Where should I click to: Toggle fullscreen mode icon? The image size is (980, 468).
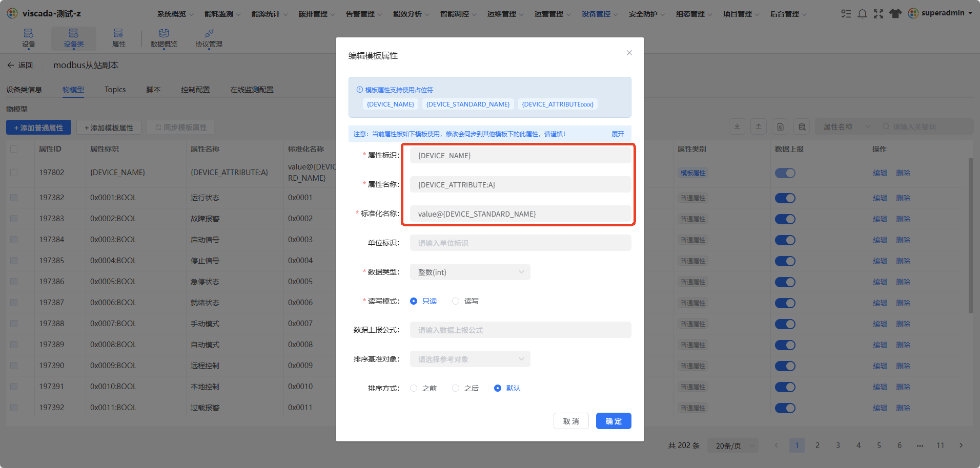(879, 14)
